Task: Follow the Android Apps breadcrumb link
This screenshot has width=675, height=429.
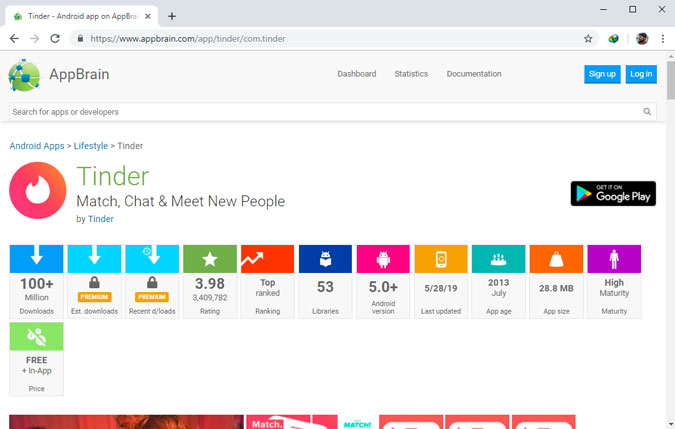Action: coord(37,146)
